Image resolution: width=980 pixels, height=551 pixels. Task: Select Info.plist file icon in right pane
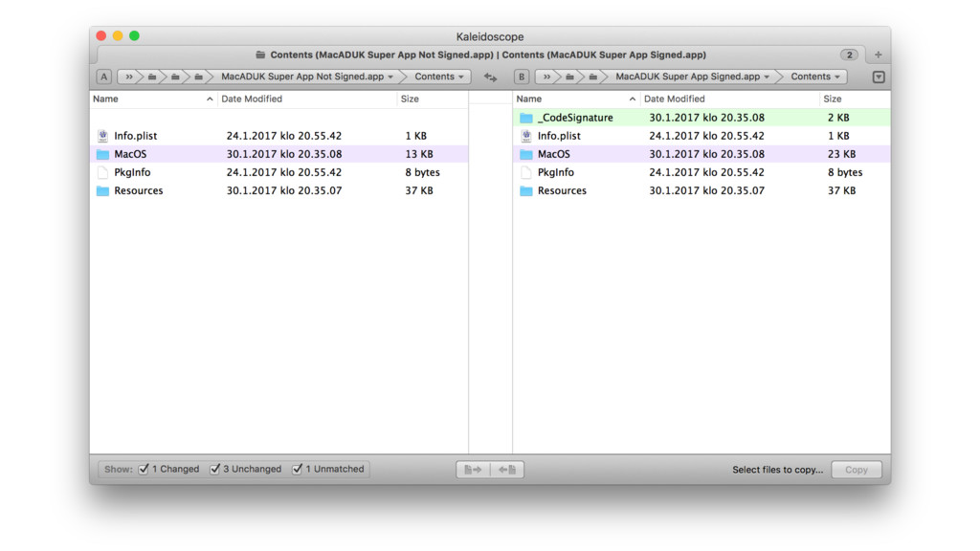pyautogui.click(x=526, y=136)
